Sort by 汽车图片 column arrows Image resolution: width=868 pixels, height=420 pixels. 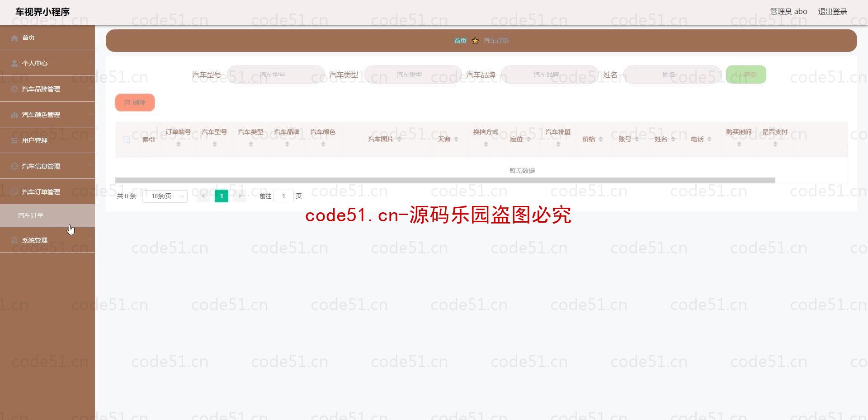coord(399,140)
